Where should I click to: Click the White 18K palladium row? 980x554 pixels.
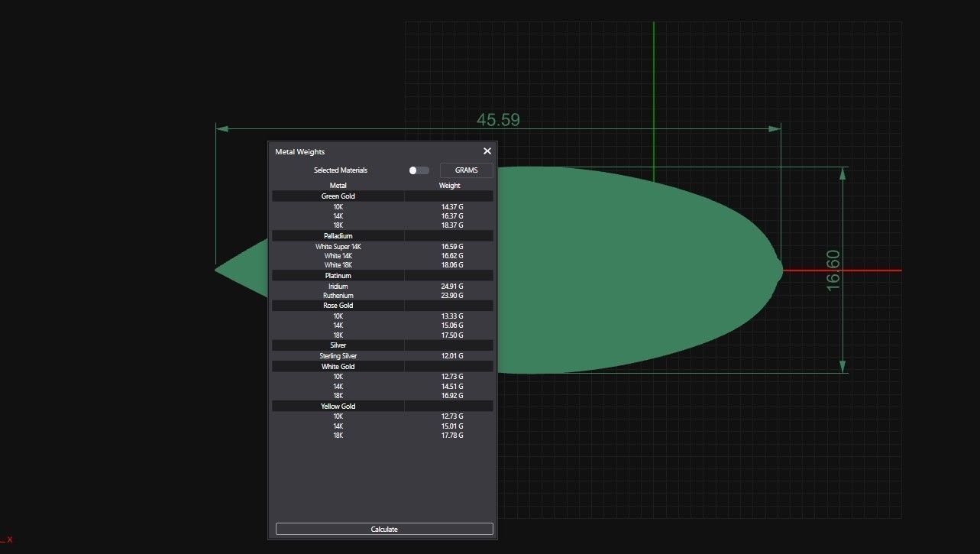click(x=383, y=265)
